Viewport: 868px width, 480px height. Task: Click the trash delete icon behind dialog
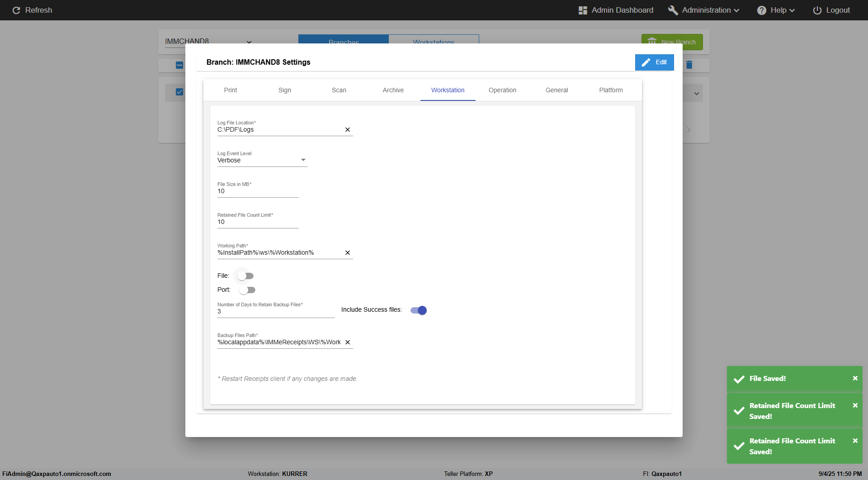[x=689, y=65]
